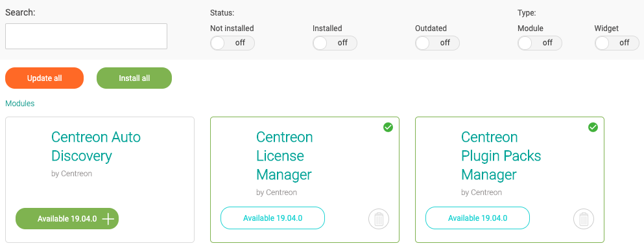
Task: Toggle the Not installed status filter
Action: tap(232, 43)
